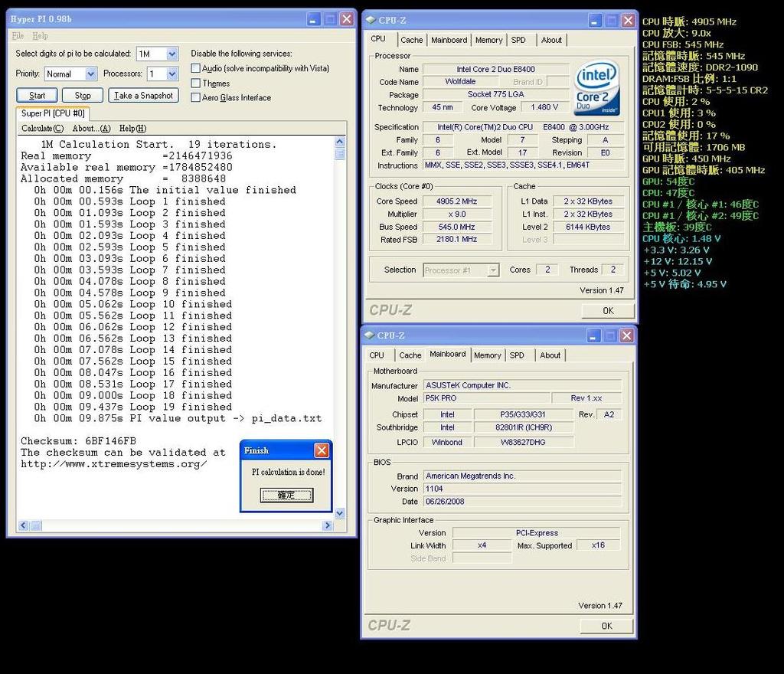
Task: Click the Stop button
Action: coord(83,96)
